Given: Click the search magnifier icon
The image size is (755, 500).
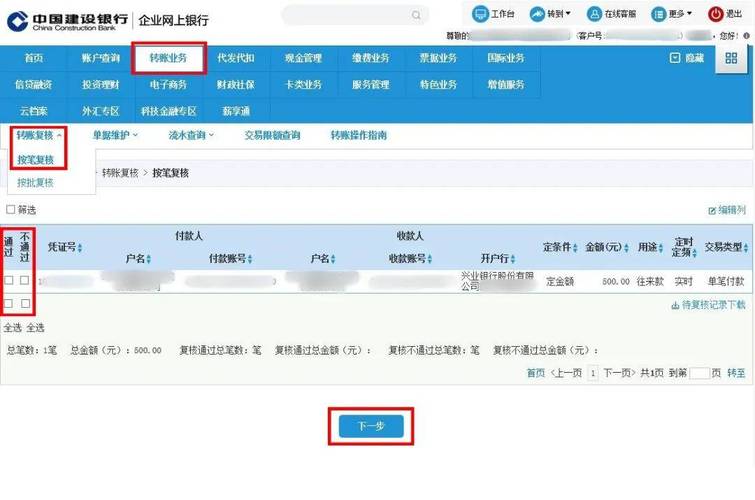Looking at the screenshot, I should coord(416,15).
